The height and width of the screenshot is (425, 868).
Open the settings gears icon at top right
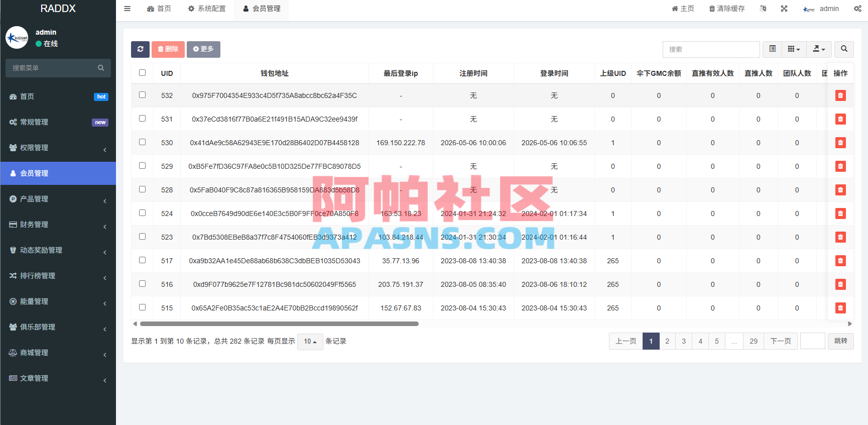tap(857, 9)
